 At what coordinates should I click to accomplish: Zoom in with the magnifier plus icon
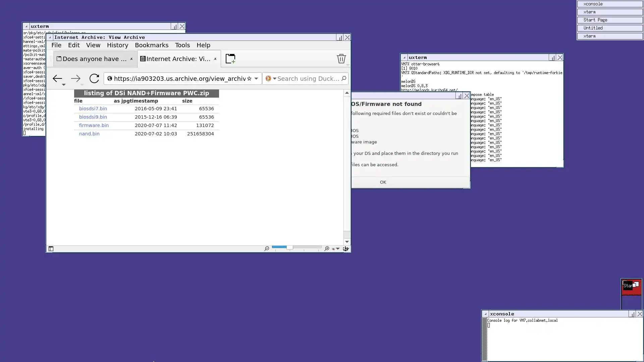pyautogui.click(x=327, y=248)
